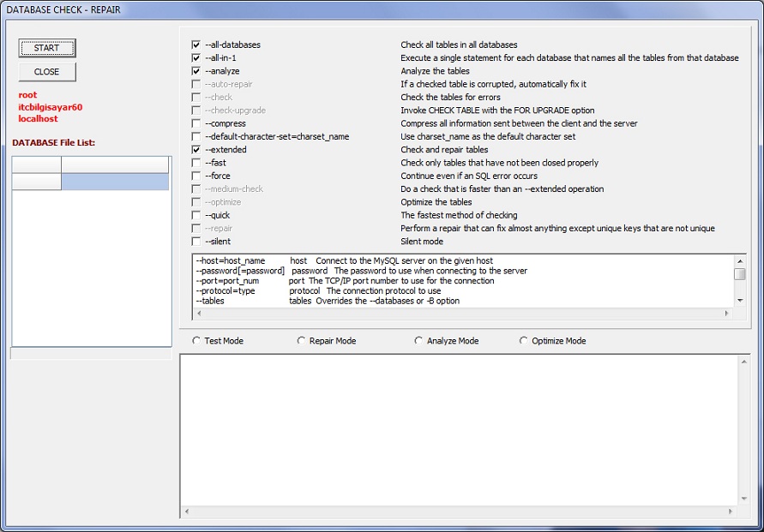Click the START button
This screenshot has height=532, width=764.
[47, 48]
